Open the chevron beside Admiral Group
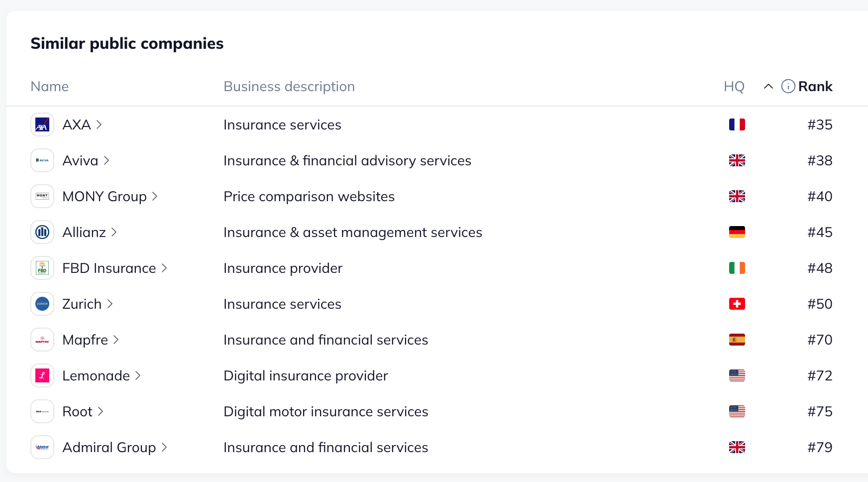Viewport: 868px width, 482px height. point(164,447)
